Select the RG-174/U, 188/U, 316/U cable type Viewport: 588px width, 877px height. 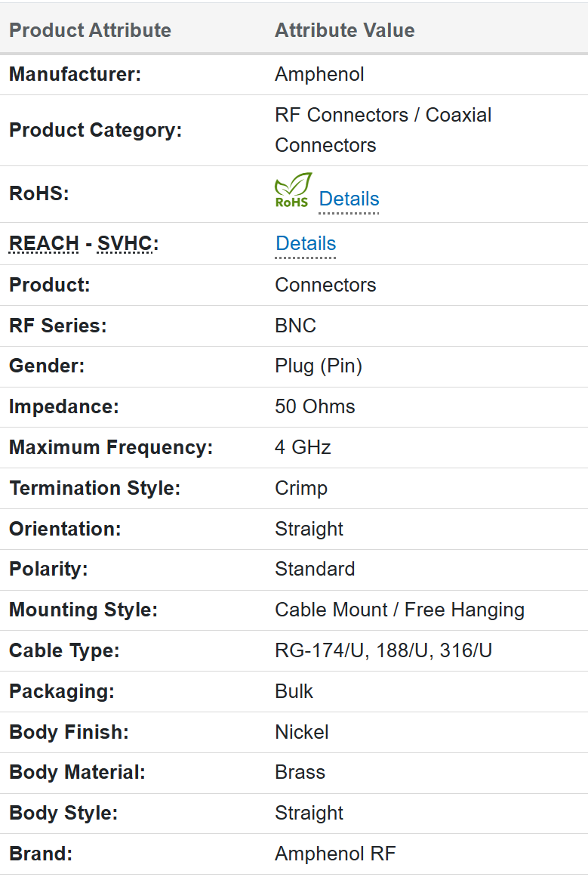tap(383, 650)
